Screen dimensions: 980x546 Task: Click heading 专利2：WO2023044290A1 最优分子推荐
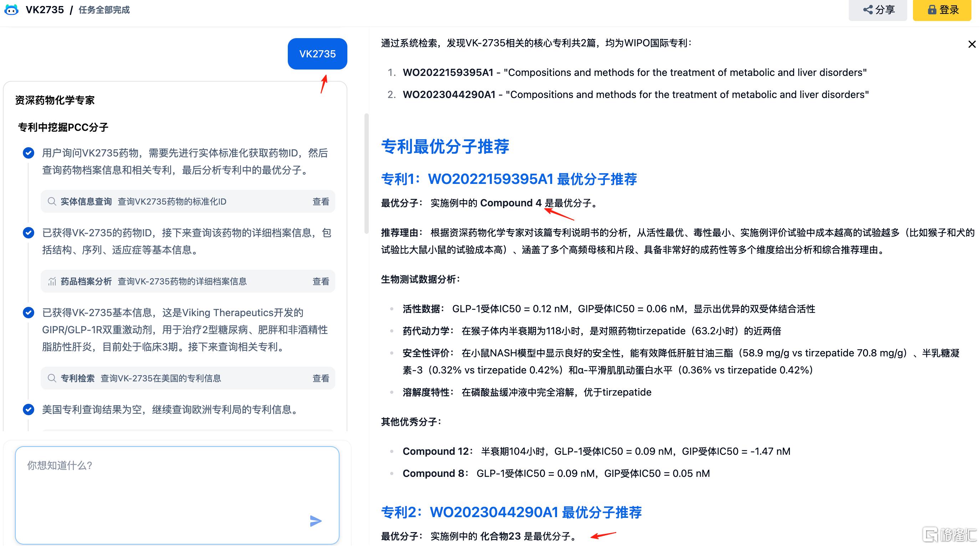pos(511,512)
